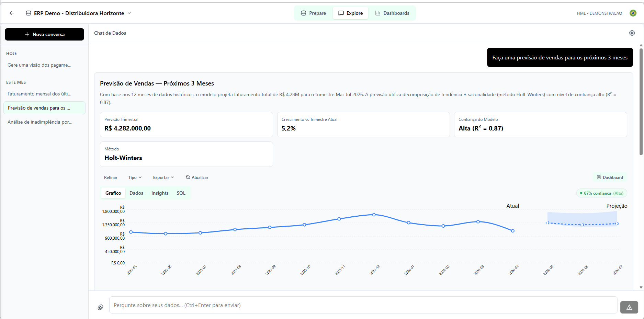Open the Exportar dropdown
The height and width of the screenshot is (319, 644).
163,177
